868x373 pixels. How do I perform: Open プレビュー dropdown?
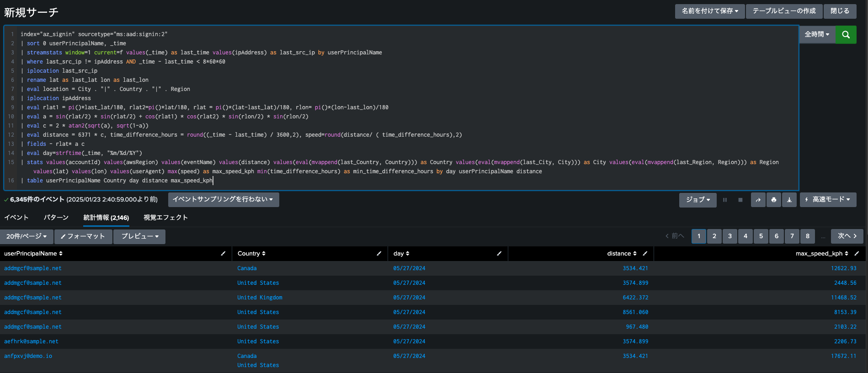point(139,236)
